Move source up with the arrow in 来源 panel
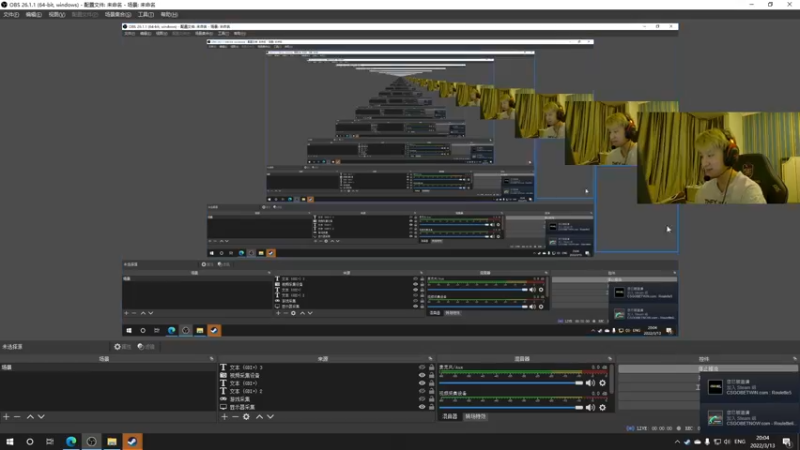 [x=259, y=417]
